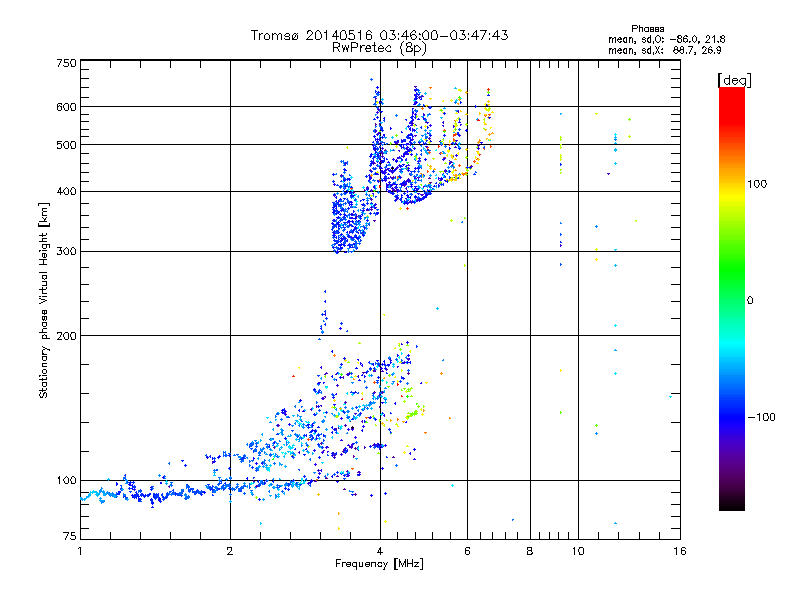800x600 pixels.
Task: Click the E-layer echo trace below 100 km between 1 and 2 MHz
Action: 153,494
